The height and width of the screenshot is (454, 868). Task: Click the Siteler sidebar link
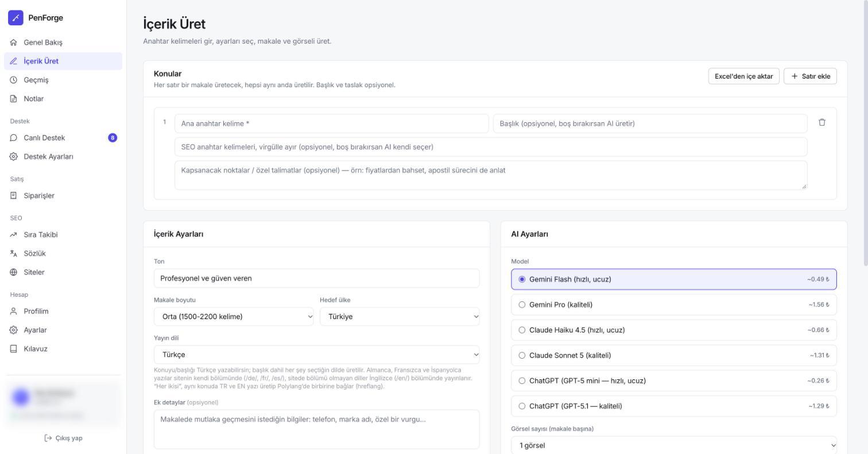tap(63, 273)
